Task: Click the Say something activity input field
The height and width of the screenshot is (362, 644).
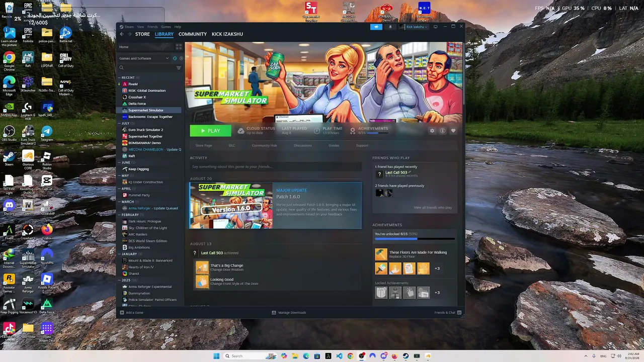Action: (275, 166)
